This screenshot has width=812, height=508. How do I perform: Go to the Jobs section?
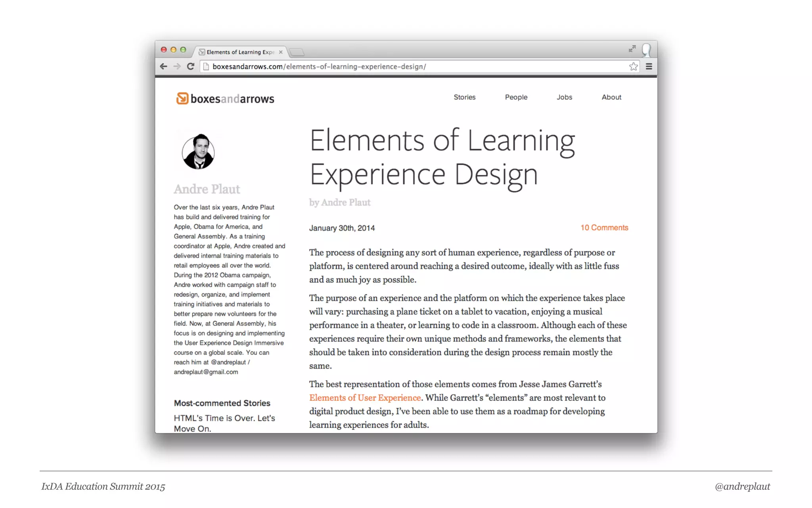click(564, 97)
